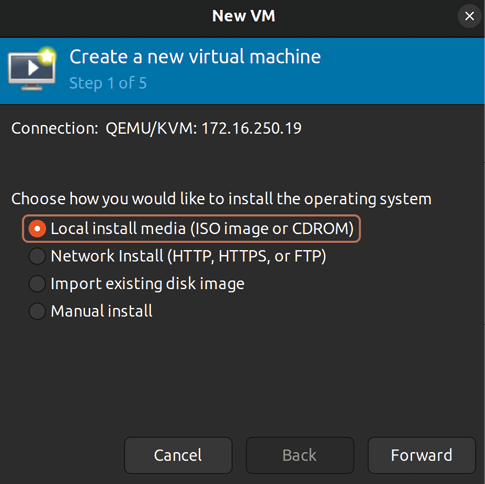485x484 pixels.
Task: Click the '(ISO image or CDROM)' label text
Action: [272, 229]
